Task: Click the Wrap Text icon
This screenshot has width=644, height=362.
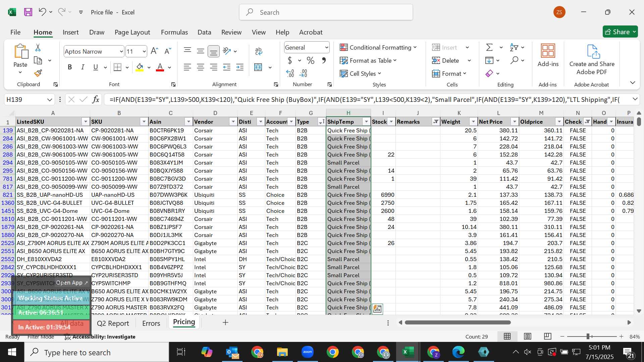Action: [x=259, y=51]
